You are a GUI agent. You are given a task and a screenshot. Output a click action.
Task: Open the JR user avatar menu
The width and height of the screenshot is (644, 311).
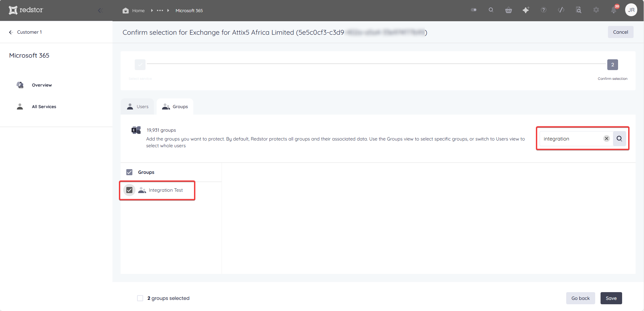pyautogui.click(x=631, y=10)
